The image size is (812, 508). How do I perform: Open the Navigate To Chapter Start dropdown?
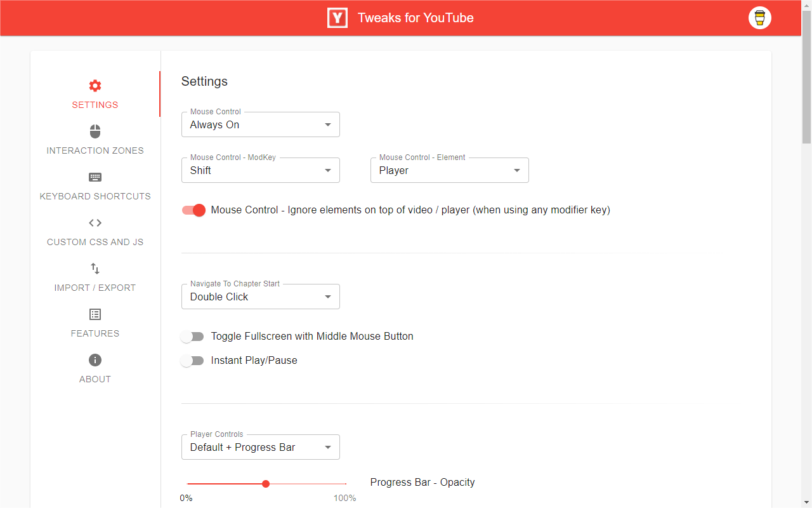(260, 296)
